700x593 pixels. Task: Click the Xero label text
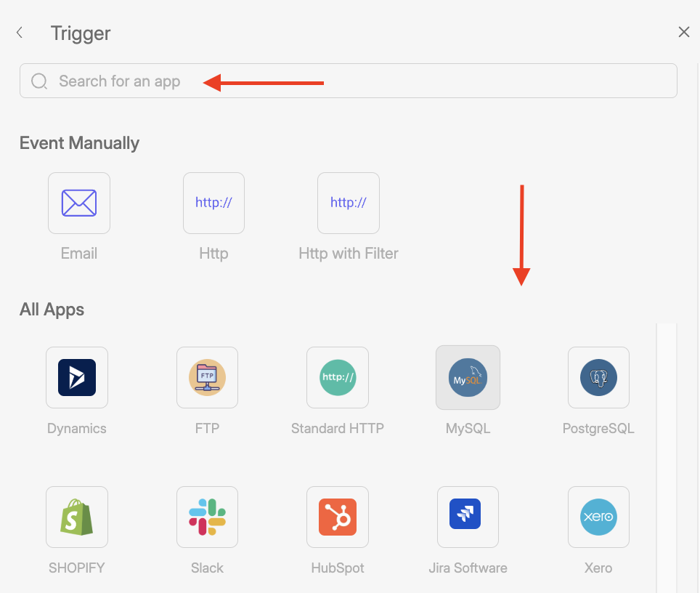[x=598, y=568]
